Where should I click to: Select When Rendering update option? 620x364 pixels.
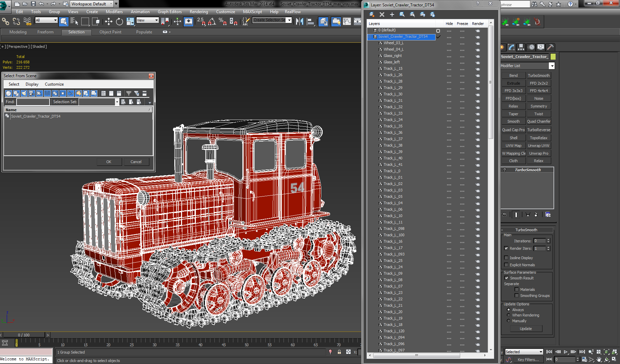(508, 315)
